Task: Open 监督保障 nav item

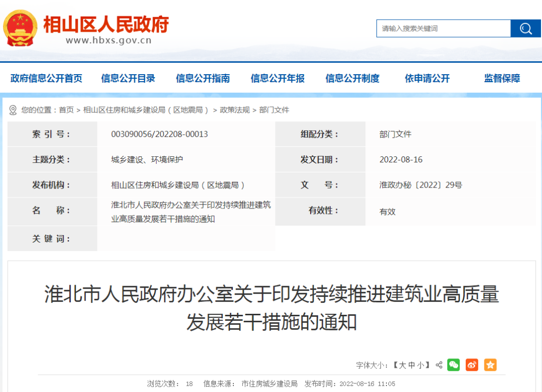Action: (x=502, y=78)
